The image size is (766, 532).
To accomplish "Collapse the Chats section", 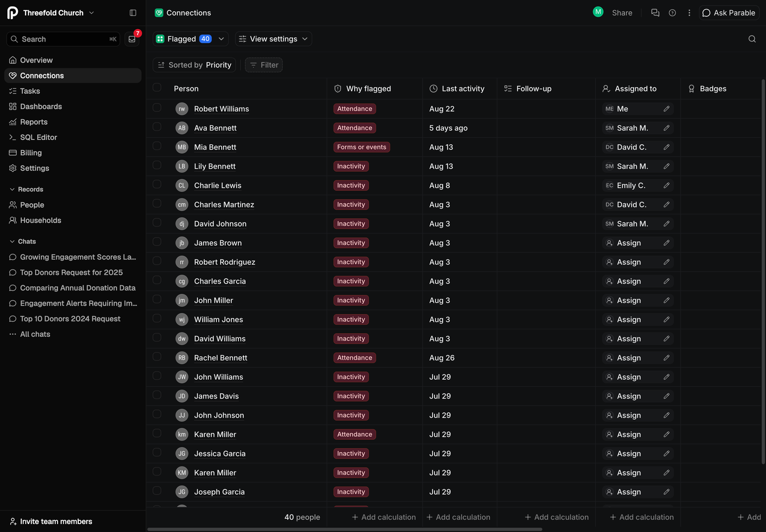I will [22, 242].
